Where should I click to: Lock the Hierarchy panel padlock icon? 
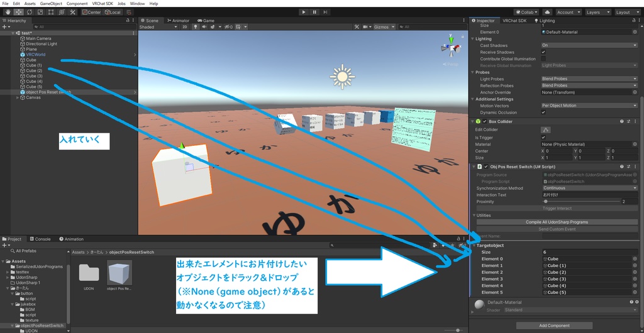pos(128,21)
